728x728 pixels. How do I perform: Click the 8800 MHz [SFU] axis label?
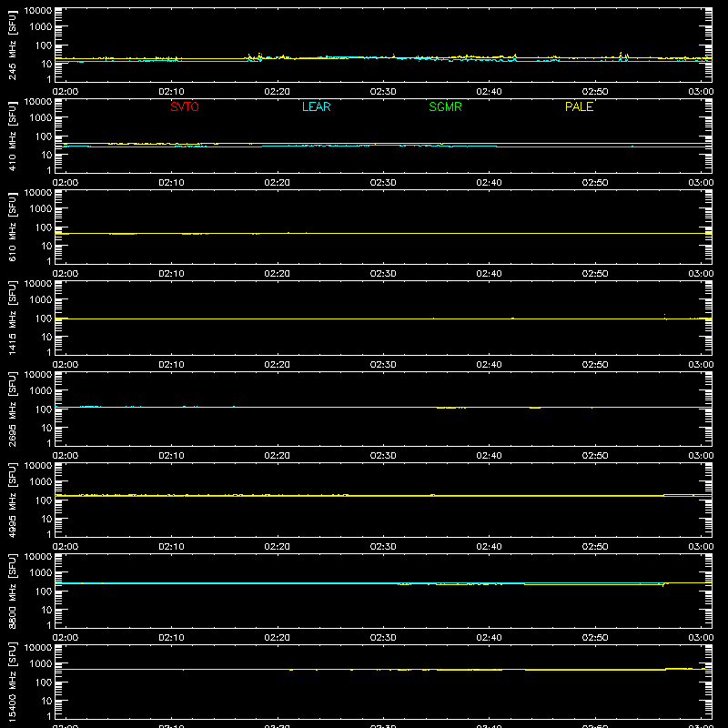click(x=13, y=591)
